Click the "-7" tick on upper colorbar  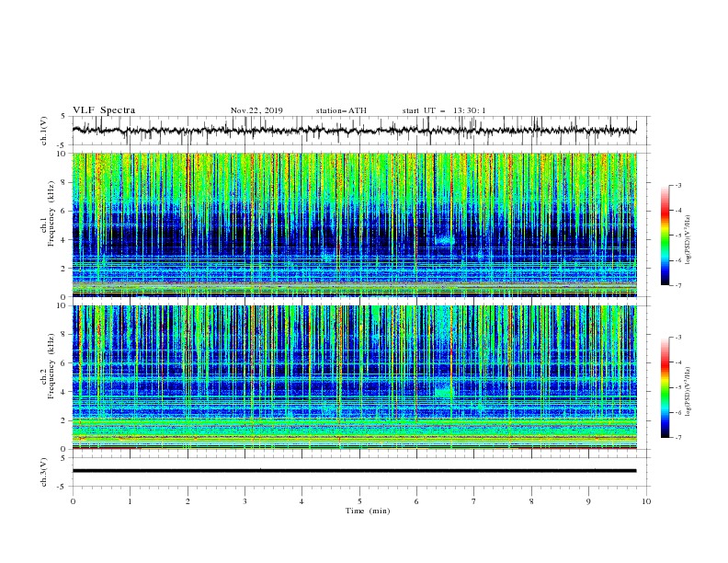click(677, 285)
